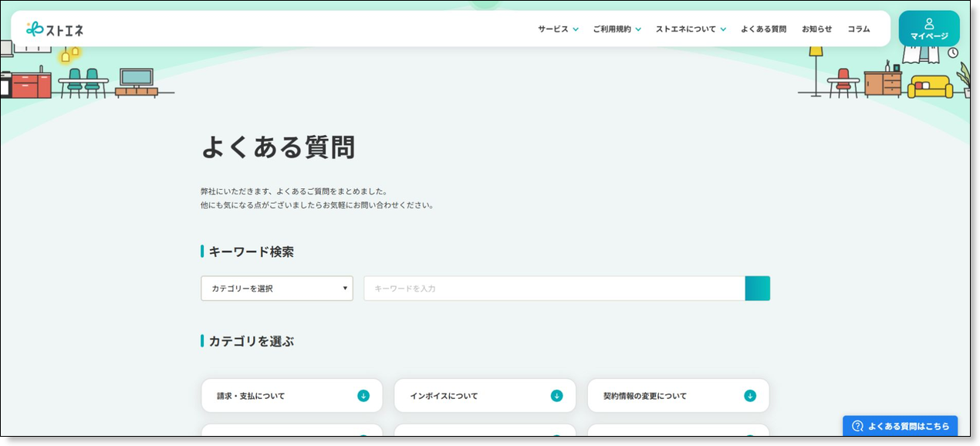Image resolution: width=980 pixels, height=446 pixels.
Task: Go to よくある質問 in the navigation
Action: (x=763, y=29)
